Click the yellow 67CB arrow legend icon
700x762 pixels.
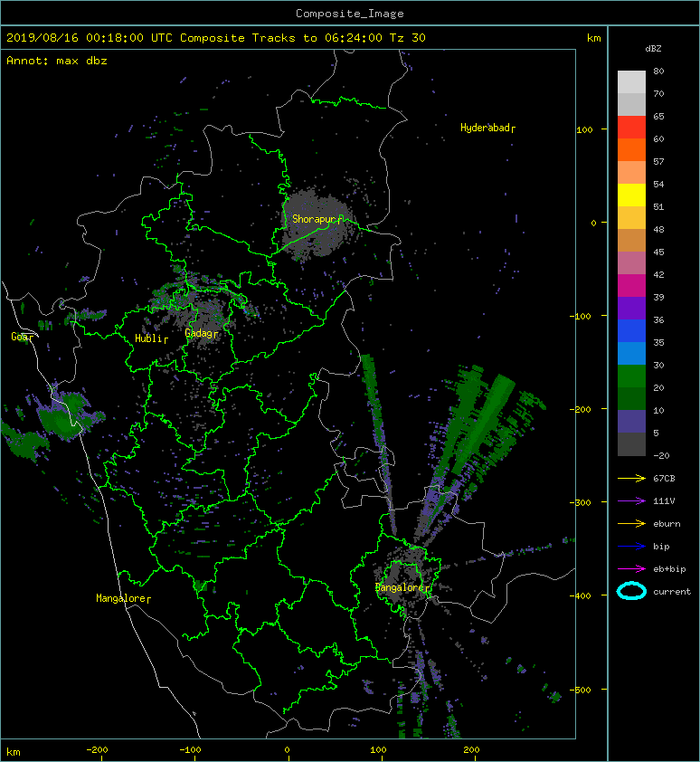631,479
